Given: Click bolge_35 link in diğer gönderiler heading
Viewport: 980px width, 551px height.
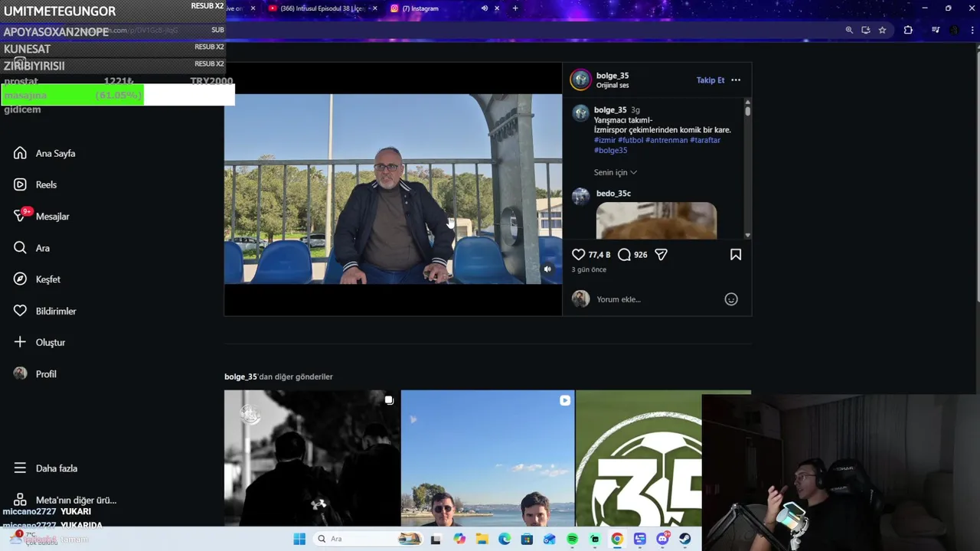Looking at the screenshot, I should 240,377.
